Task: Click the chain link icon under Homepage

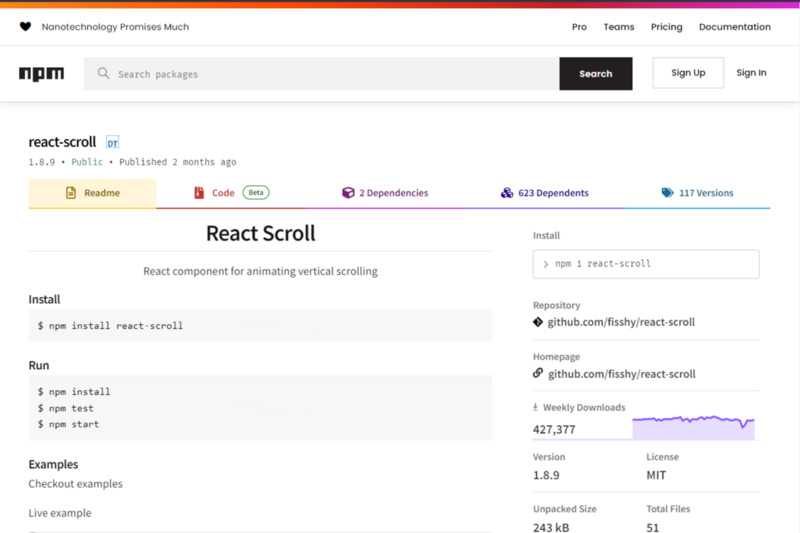Action: [538, 373]
